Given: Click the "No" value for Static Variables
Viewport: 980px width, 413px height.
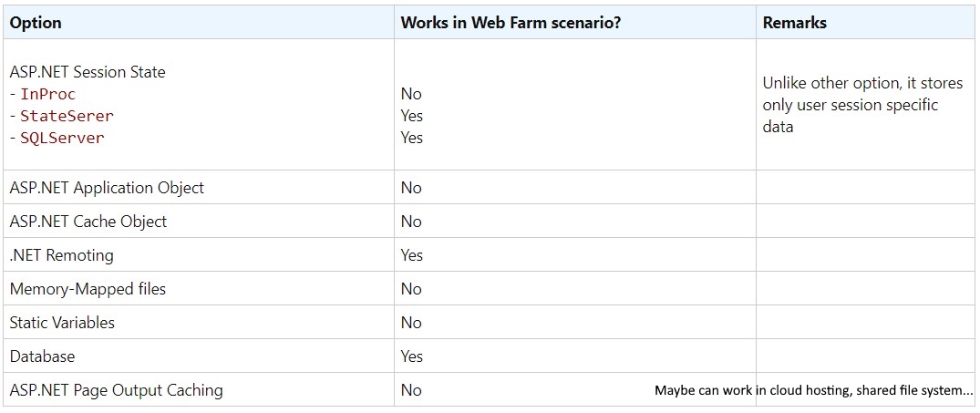Looking at the screenshot, I should [411, 323].
